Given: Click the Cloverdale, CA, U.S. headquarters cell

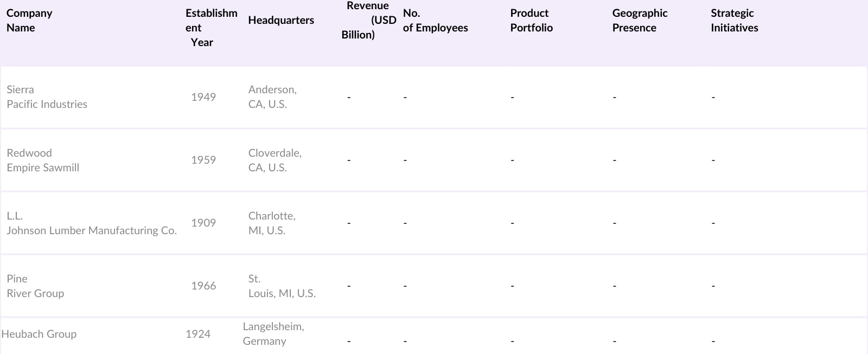Looking at the screenshot, I should coord(275,160).
